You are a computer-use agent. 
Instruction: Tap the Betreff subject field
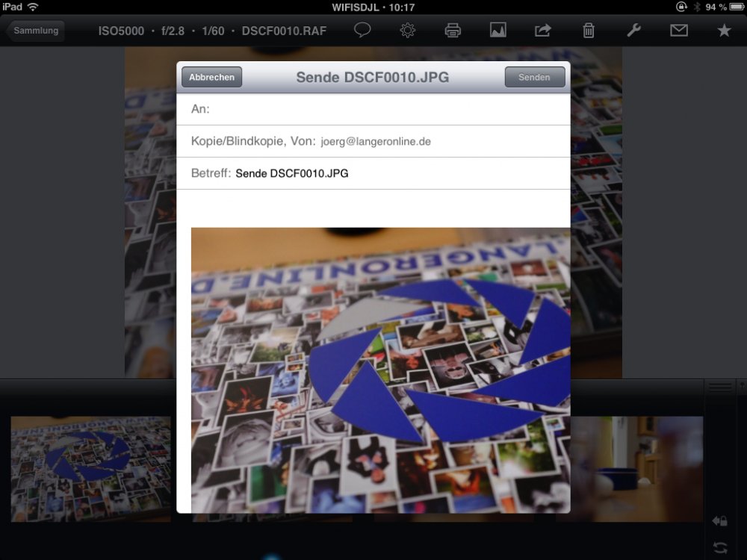[x=396, y=173]
